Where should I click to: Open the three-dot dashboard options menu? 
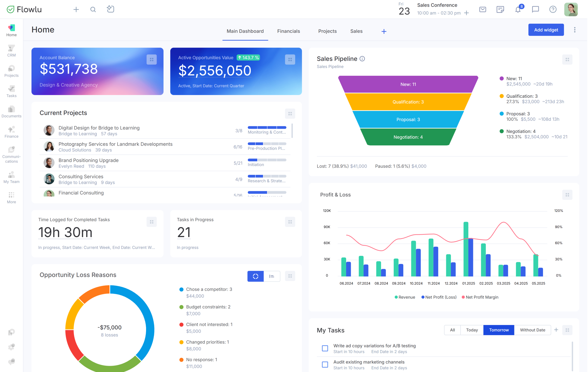(x=575, y=30)
